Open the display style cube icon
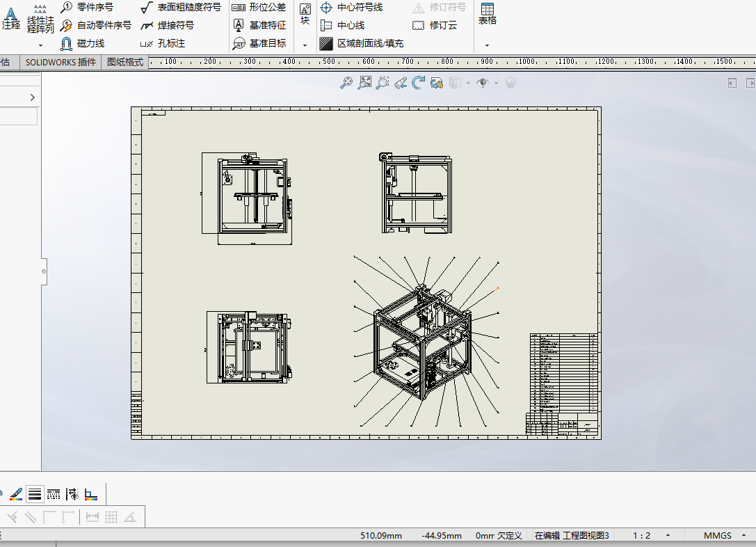Viewport: 756px width, 547px height. tap(455, 83)
